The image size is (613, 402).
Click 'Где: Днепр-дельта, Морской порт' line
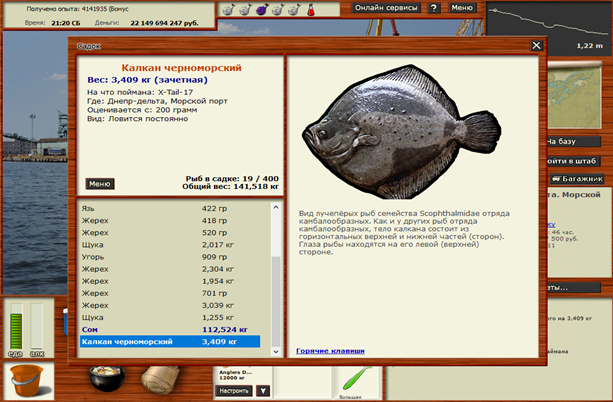click(x=157, y=101)
